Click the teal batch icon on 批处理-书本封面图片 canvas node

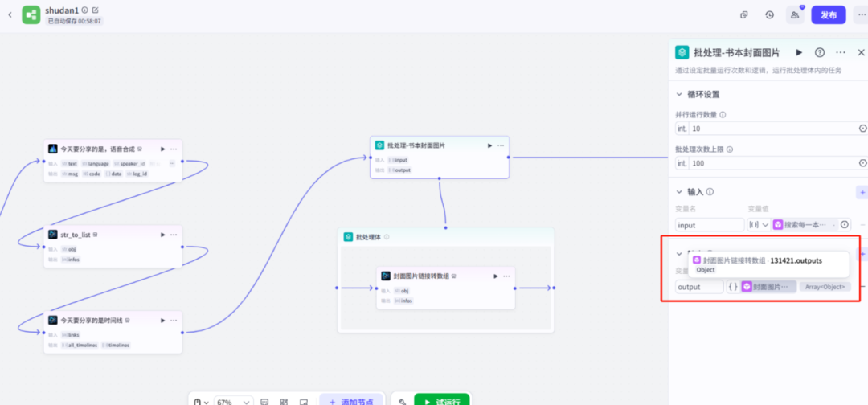(379, 145)
